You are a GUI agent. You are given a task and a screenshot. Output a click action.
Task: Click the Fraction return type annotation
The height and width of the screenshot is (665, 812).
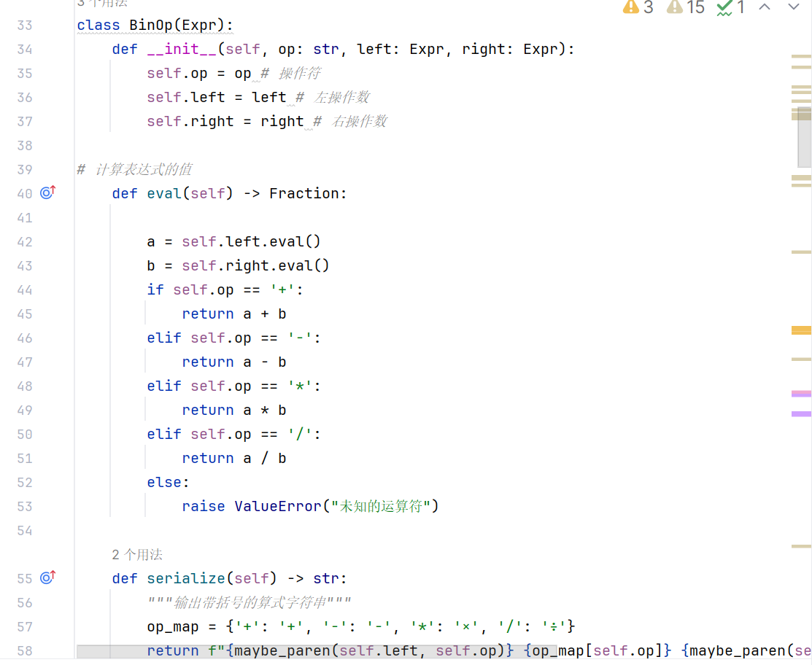(x=303, y=193)
